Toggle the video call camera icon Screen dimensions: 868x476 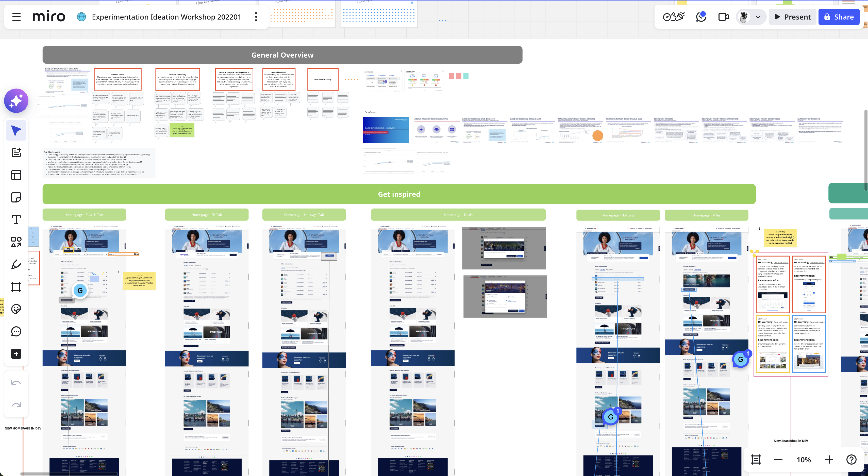pos(723,17)
